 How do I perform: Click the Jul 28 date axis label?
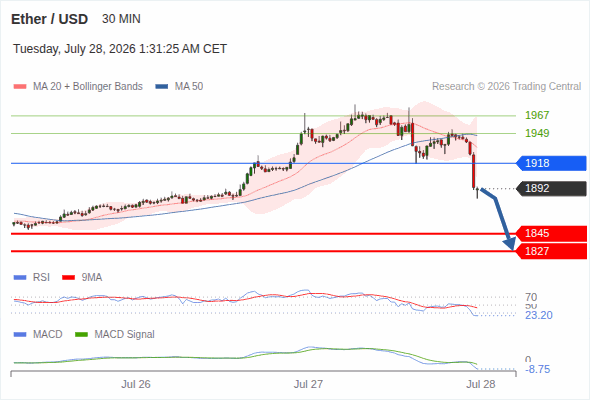(x=481, y=385)
